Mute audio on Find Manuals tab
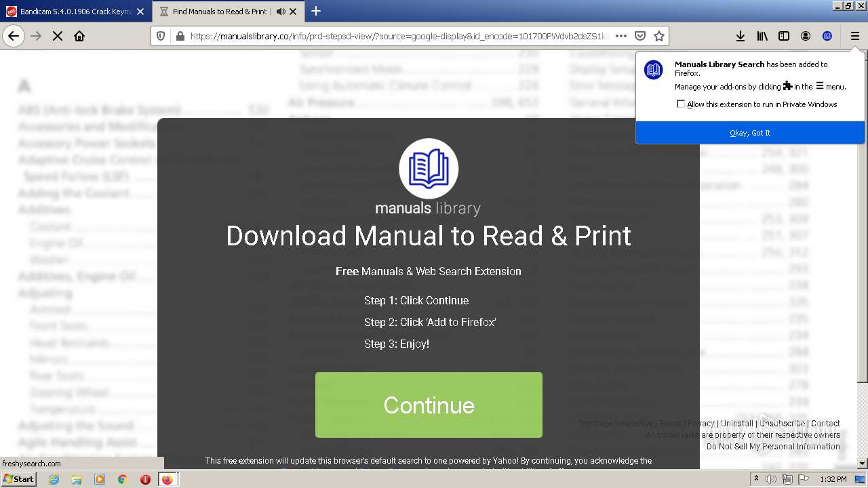The image size is (868, 488). pos(281,12)
